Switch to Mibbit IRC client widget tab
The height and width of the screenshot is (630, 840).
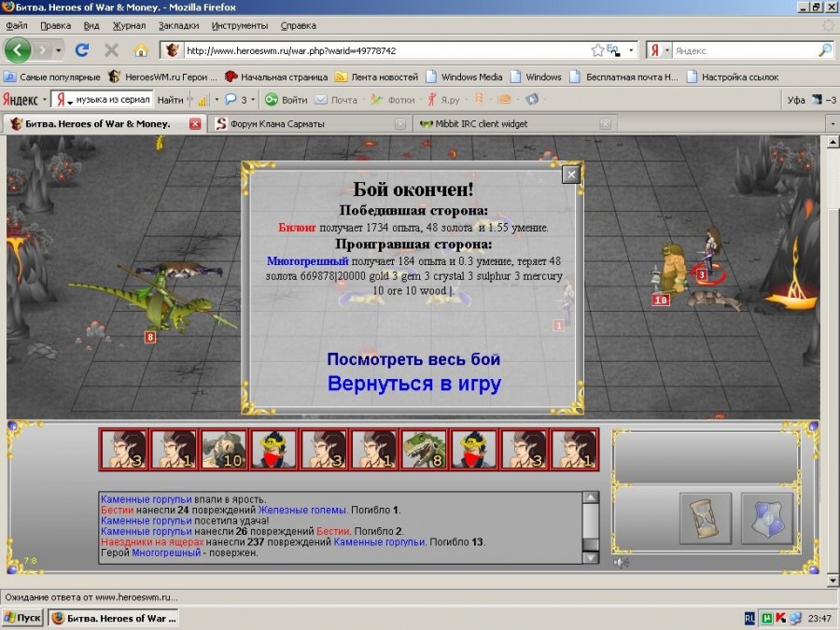(515, 124)
